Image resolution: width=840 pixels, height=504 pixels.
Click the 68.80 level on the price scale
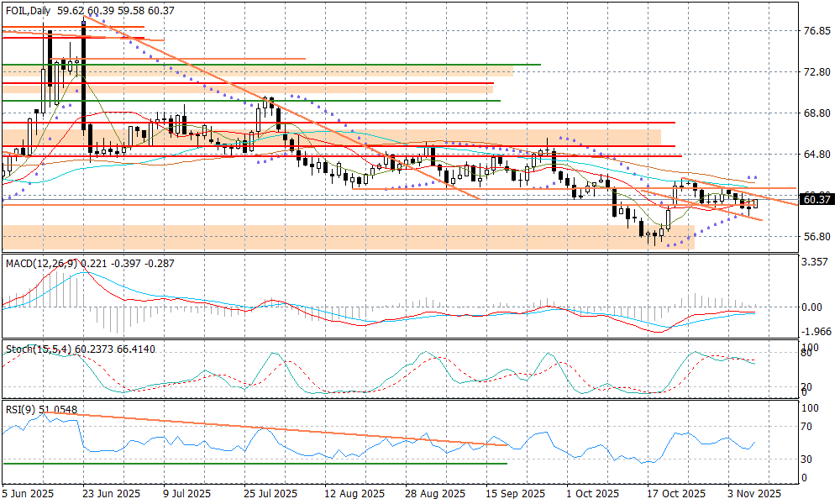[x=816, y=113]
